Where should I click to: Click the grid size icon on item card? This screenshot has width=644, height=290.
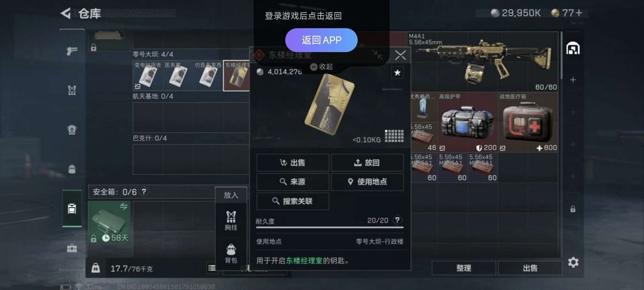click(x=394, y=136)
